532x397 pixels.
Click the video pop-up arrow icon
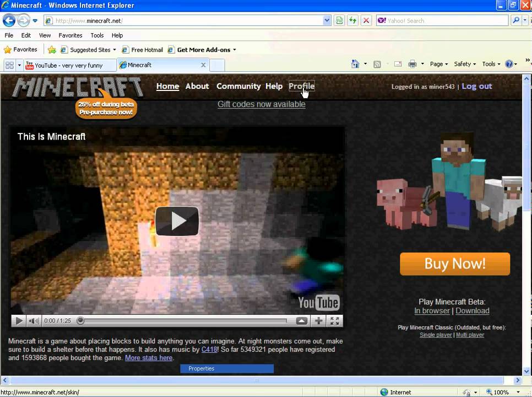pos(302,321)
